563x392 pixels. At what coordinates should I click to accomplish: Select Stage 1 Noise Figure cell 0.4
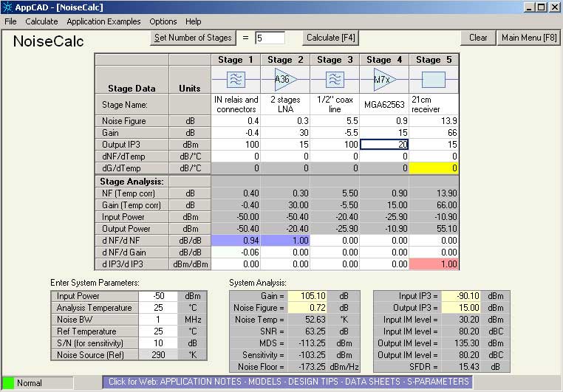coord(236,121)
